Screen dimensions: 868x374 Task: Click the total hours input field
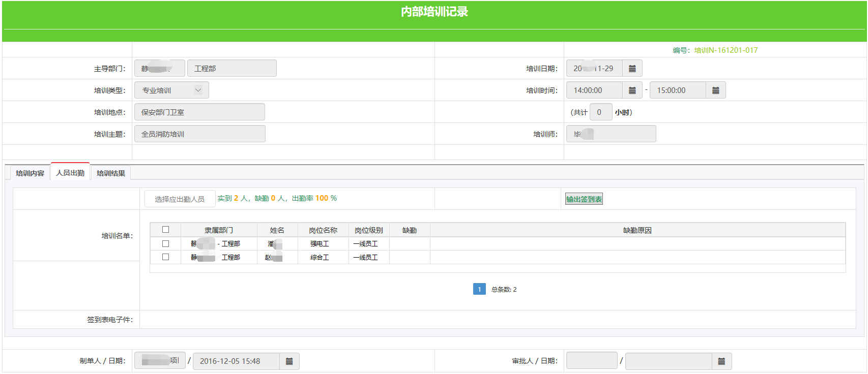[x=600, y=112]
